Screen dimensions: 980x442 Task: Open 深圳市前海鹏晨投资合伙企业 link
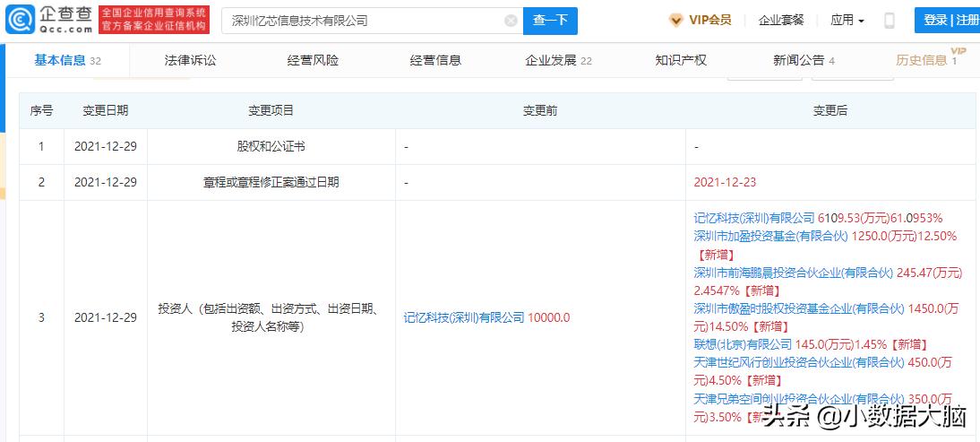pyautogui.click(x=794, y=273)
